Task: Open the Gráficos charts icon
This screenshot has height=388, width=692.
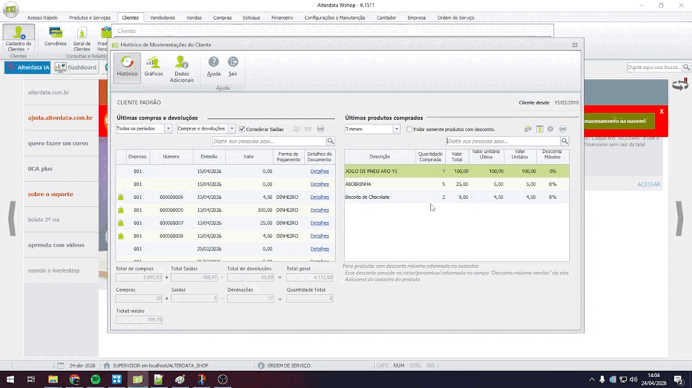Action: coord(154,67)
